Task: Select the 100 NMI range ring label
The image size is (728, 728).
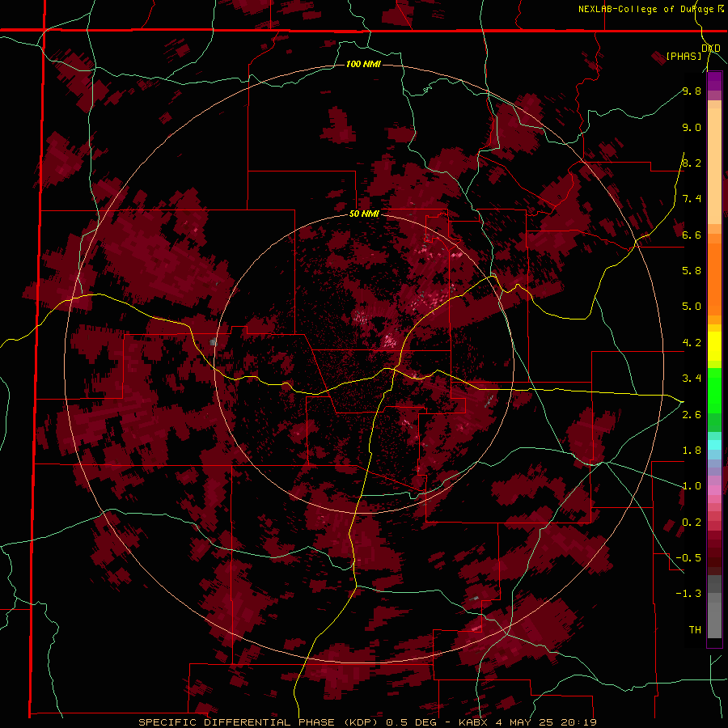Action: [x=363, y=64]
